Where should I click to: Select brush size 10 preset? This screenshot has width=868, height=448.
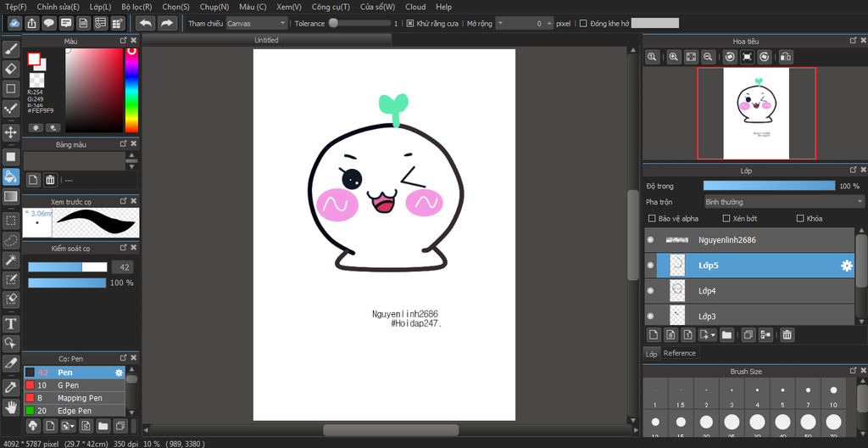(x=833, y=395)
